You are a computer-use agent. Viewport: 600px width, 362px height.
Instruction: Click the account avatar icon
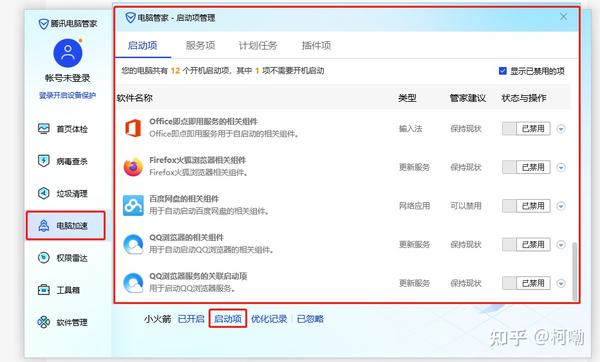68,53
